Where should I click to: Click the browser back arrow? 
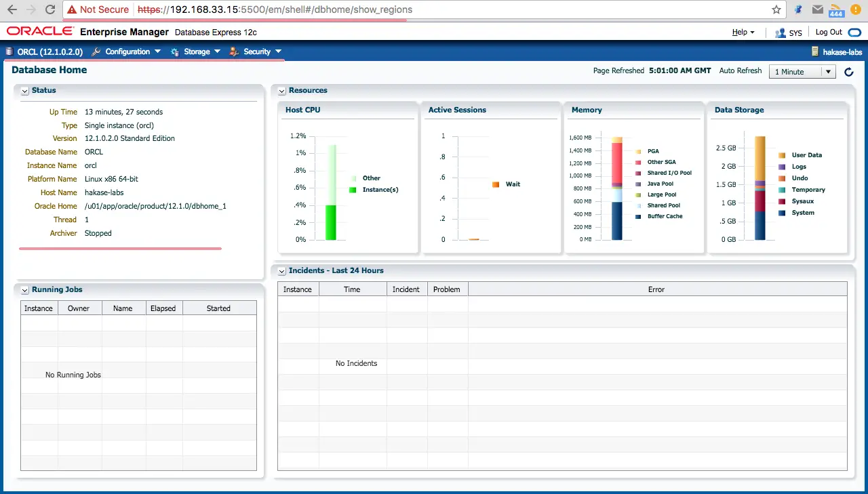pyautogui.click(x=12, y=10)
